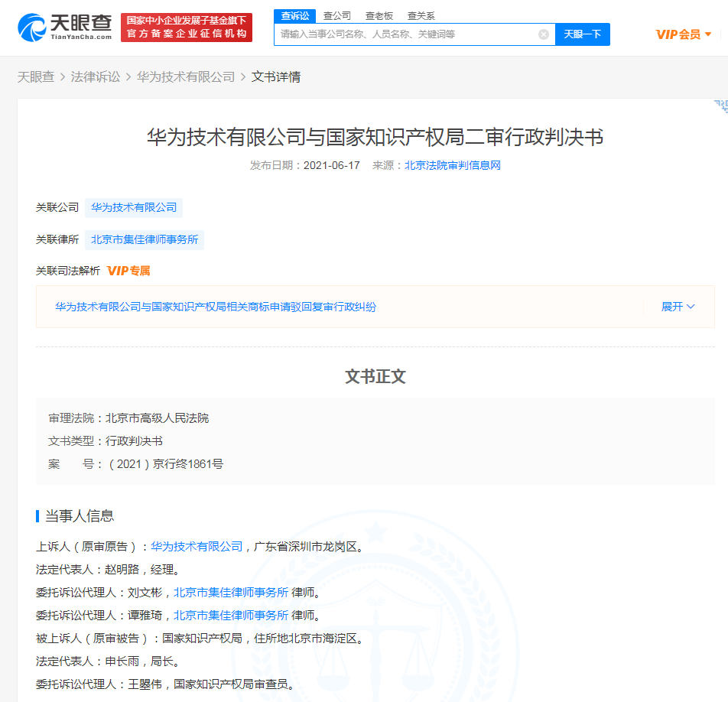The height and width of the screenshot is (702, 728).
Task: Click the orange VIP专属 badge
Action: click(x=128, y=271)
